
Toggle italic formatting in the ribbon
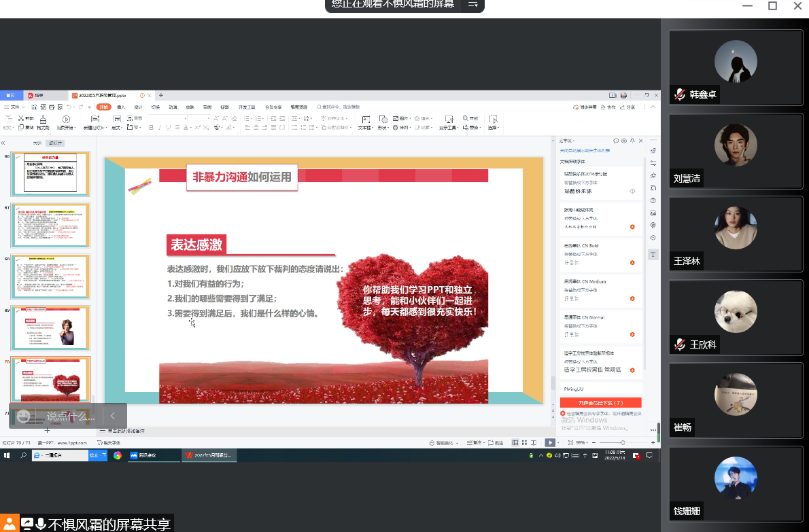click(160, 127)
